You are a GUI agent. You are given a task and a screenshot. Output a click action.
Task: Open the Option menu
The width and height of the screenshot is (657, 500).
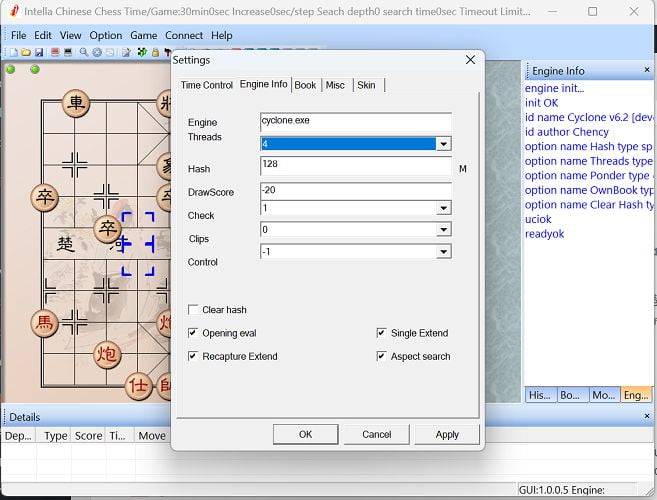click(106, 35)
